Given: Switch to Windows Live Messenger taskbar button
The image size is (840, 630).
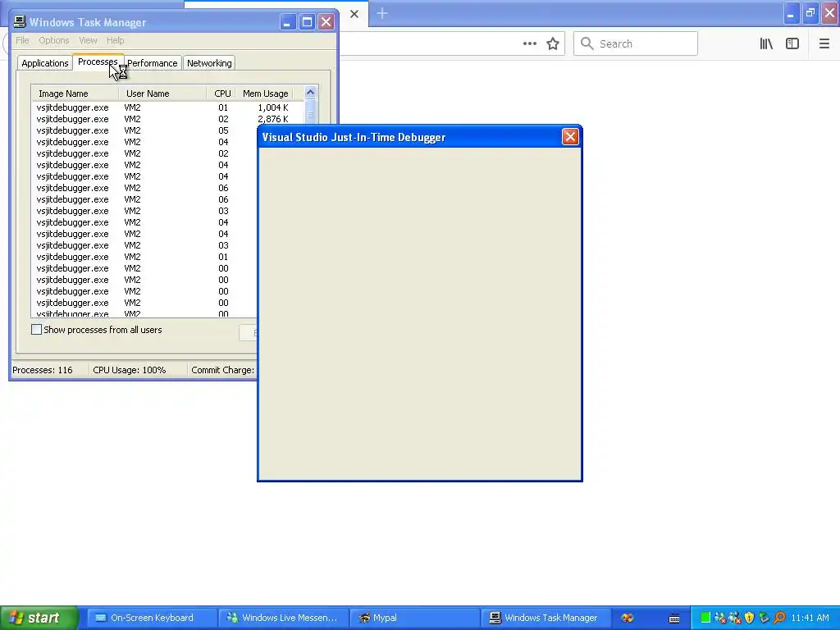Looking at the screenshot, I should tap(283, 618).
